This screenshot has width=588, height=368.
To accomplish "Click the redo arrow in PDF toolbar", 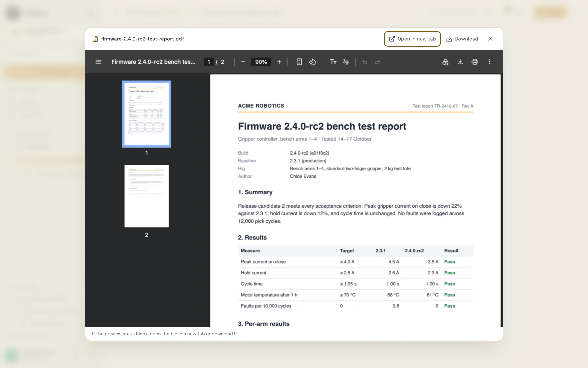I will [x=378, y=62].
